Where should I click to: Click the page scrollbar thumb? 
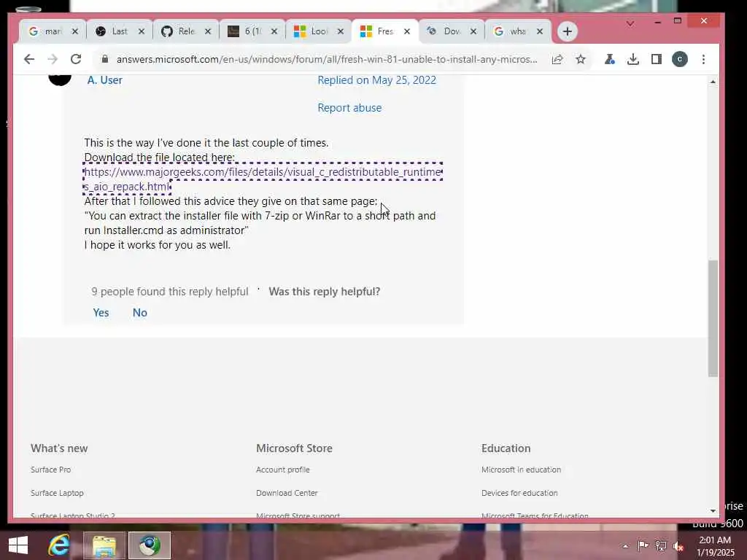coord(713,318)
